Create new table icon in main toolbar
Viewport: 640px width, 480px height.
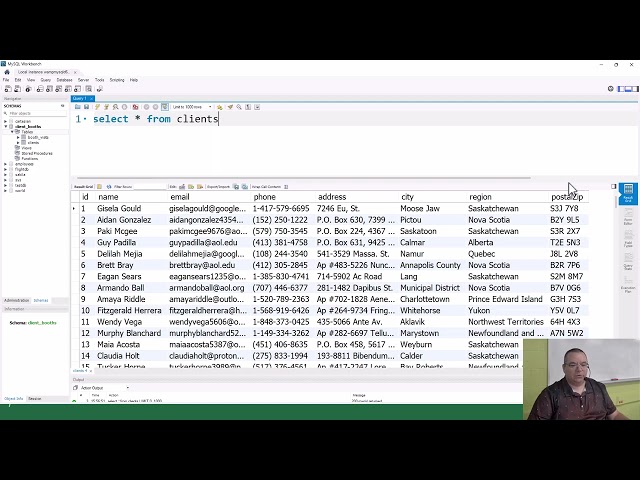click(x=49, y=89)
